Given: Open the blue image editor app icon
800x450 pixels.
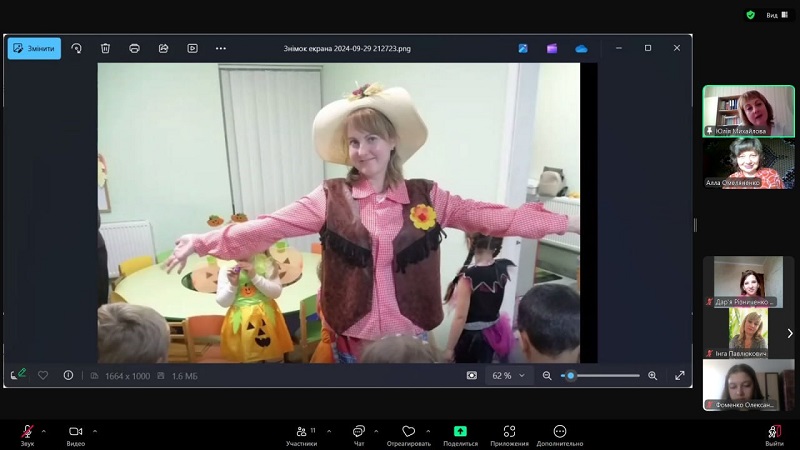Looking at the screenshot, I should pos(523,48).
